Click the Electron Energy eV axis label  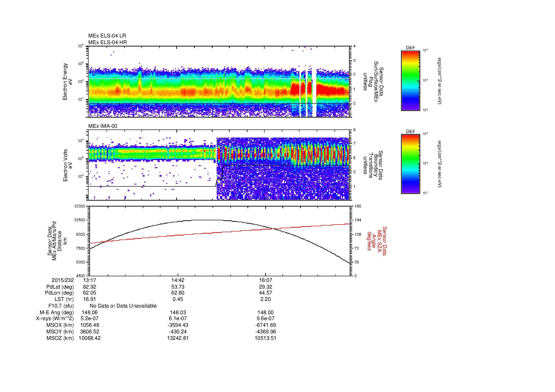click(x=68, y=82)
